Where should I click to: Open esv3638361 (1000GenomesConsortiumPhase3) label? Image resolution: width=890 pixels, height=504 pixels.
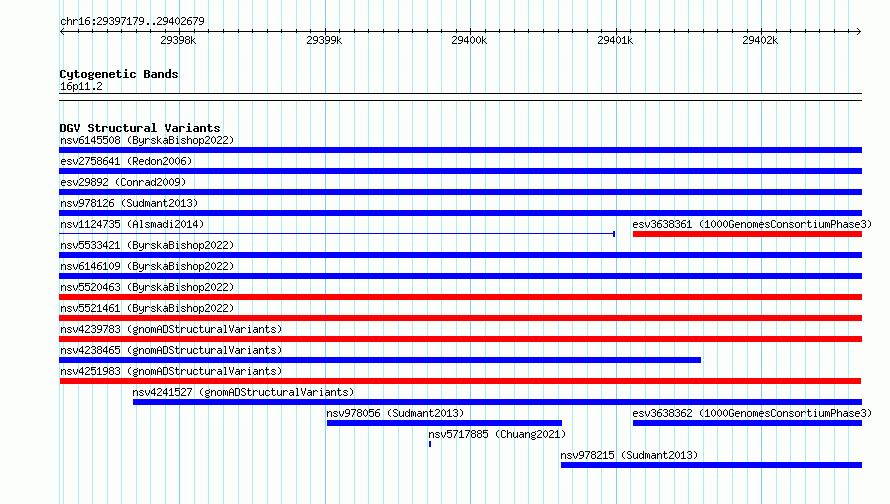(x=752, y=224)
